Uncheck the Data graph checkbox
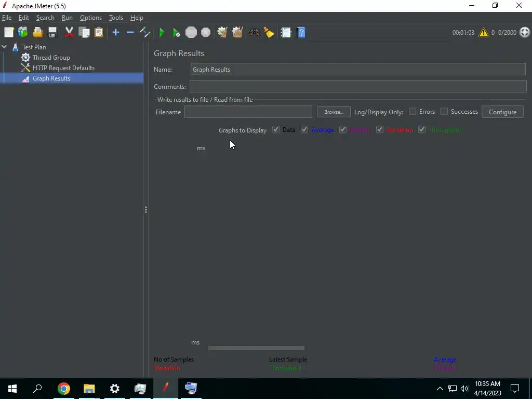 [x=275, y=129]
